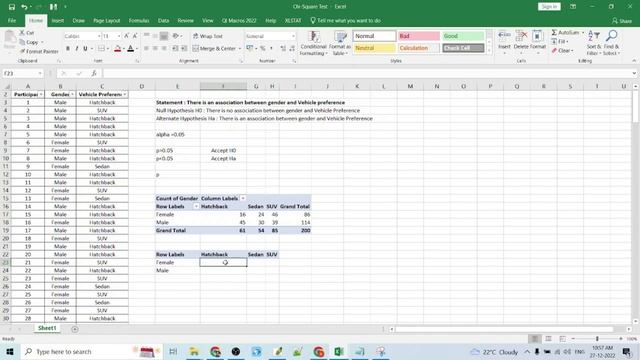Viewport: 640px width, 360px height.
Task: Open Format as Table gallery
Action: [340, 43]
